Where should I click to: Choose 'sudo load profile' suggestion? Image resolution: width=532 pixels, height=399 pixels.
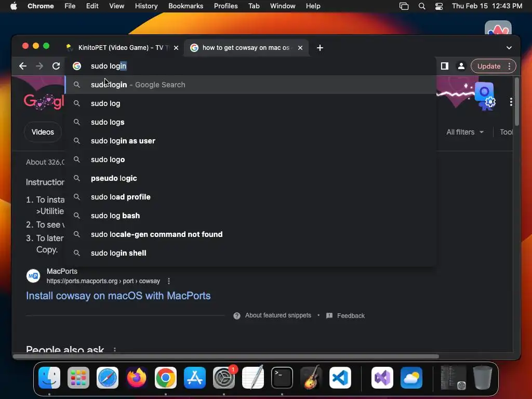coord(250,197)
